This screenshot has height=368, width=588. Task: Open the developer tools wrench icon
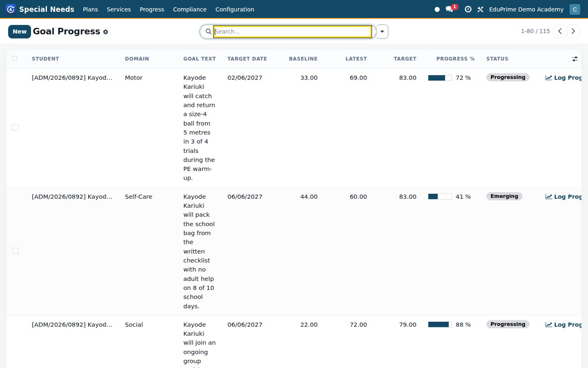pos(480,9)
